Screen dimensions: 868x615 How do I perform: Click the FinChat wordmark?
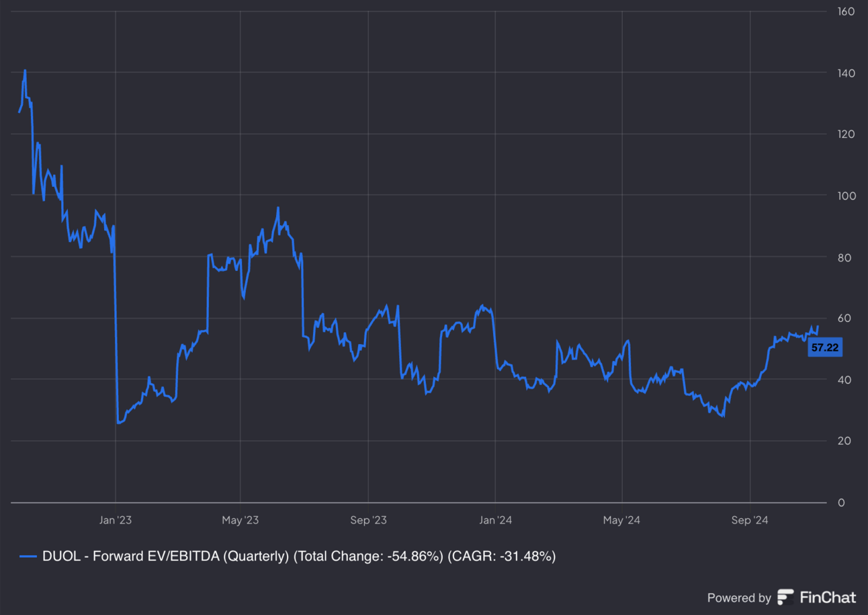828,597
